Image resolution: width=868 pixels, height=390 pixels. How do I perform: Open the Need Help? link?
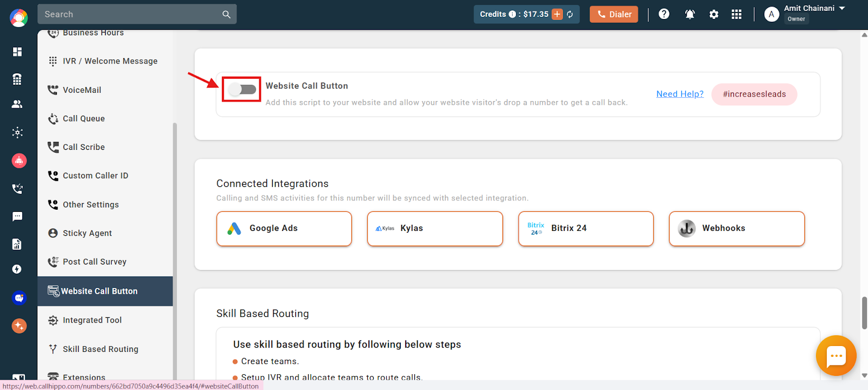680,94
